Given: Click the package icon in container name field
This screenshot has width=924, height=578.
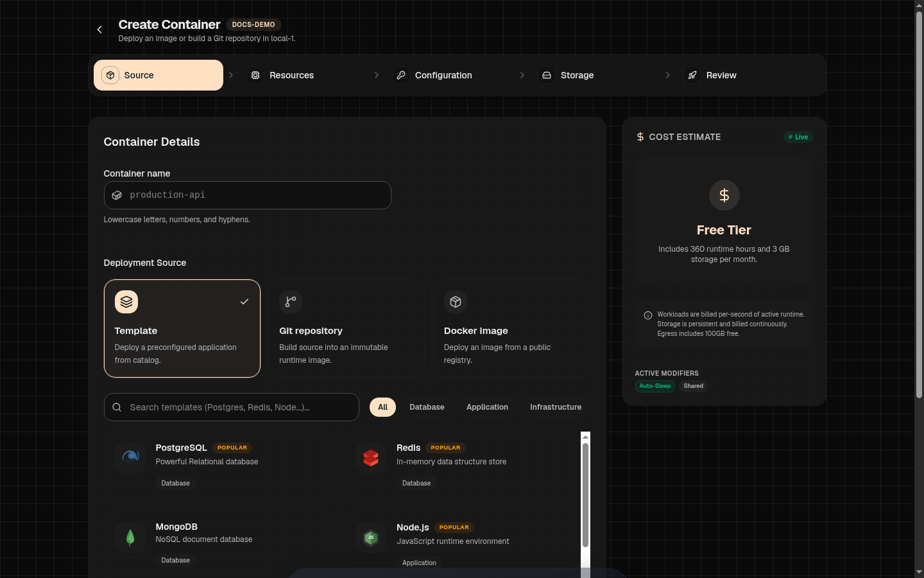Looking at the screenshot, I should (x=117, y=195).
